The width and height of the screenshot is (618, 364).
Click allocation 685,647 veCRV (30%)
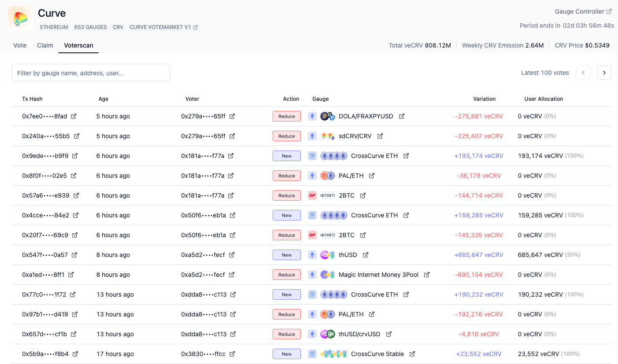point(549,255)
